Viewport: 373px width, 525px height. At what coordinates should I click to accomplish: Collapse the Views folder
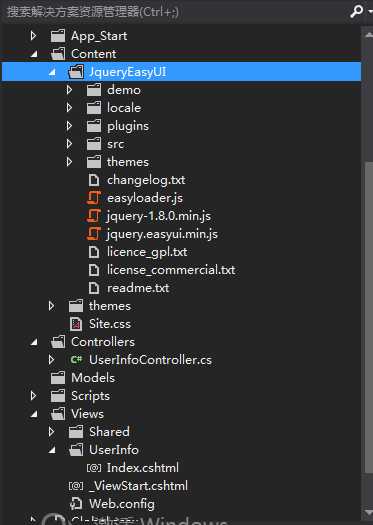34,414
